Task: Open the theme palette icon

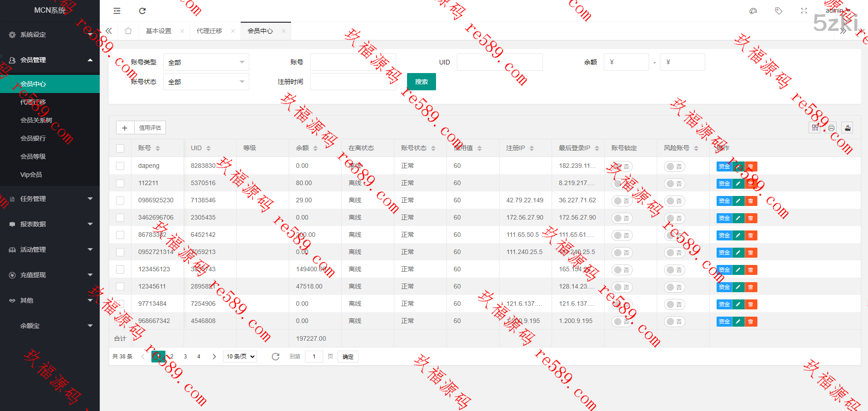Action: point(753,11)
